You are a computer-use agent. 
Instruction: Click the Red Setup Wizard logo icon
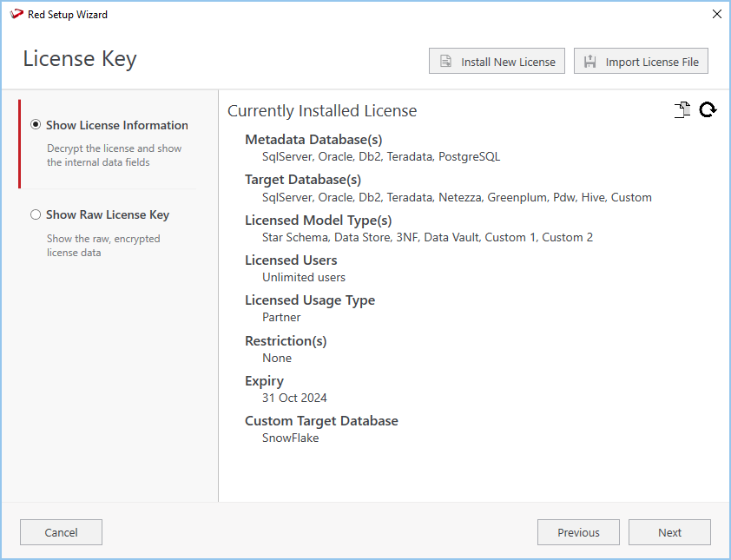tap(15, 14)
